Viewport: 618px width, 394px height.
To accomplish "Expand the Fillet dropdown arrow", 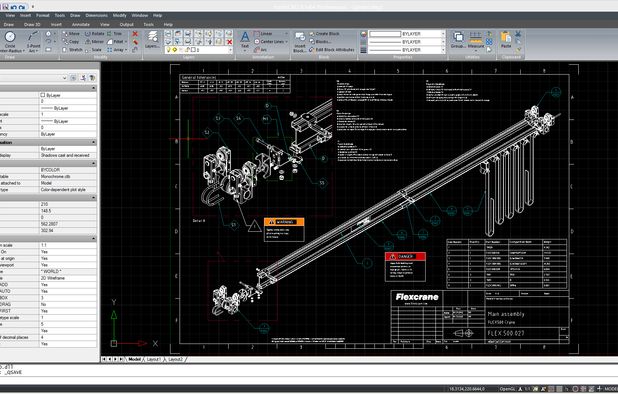I will [x=126, y=42].
